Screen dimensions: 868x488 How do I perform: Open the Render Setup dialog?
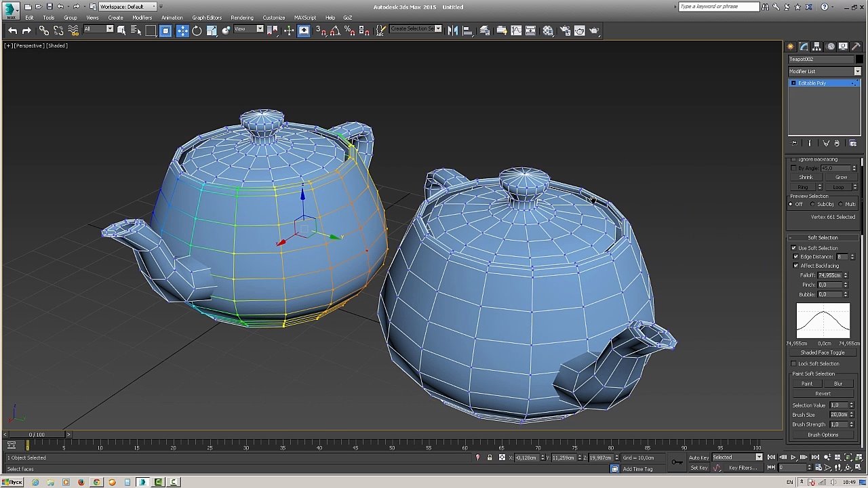point(565,30)
